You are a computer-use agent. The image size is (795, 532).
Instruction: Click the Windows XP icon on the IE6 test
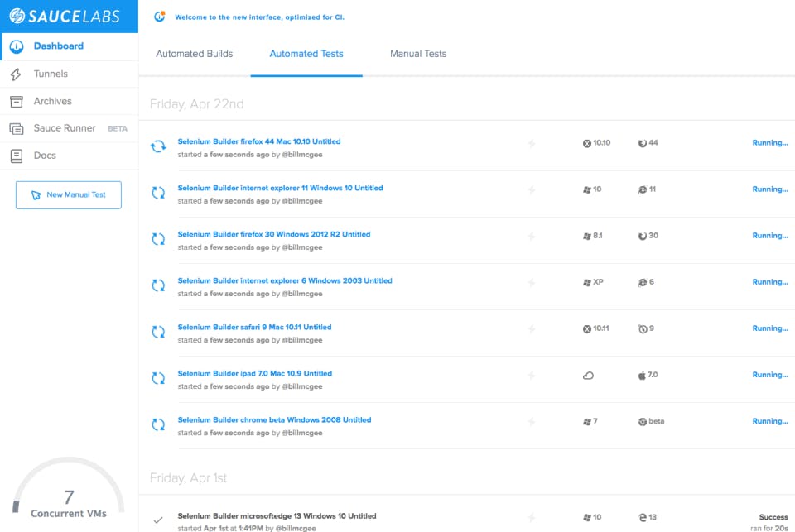pyautogui.click(x=589, y=281)
